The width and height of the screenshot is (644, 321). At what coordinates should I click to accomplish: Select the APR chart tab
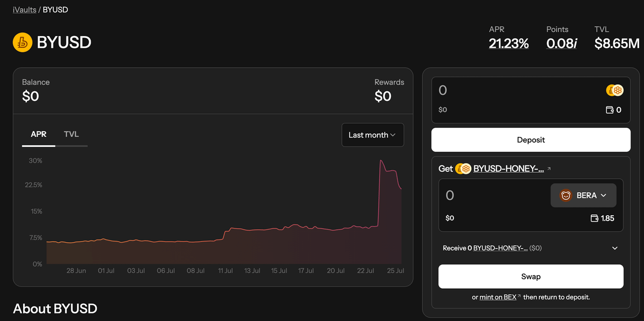(39, 134)
